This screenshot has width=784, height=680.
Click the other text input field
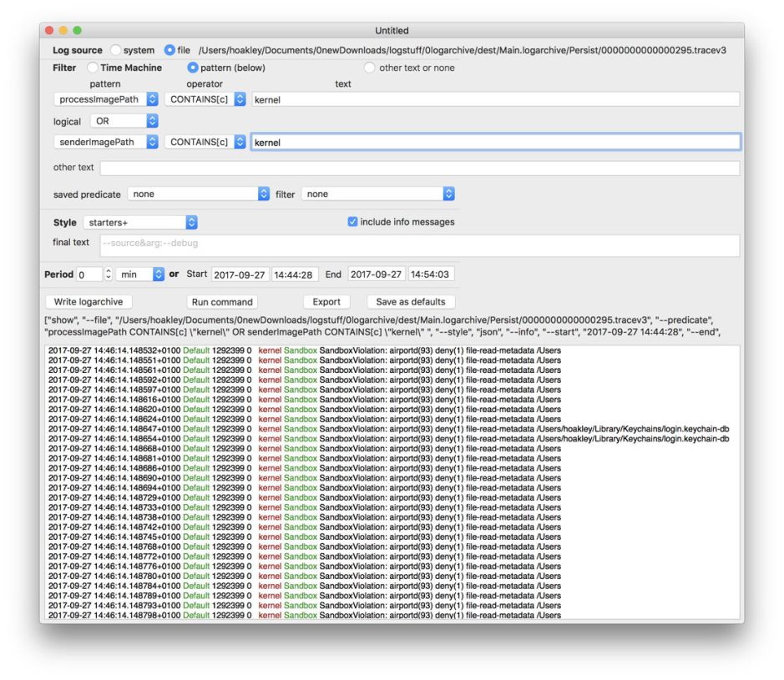tap(419, 168)
